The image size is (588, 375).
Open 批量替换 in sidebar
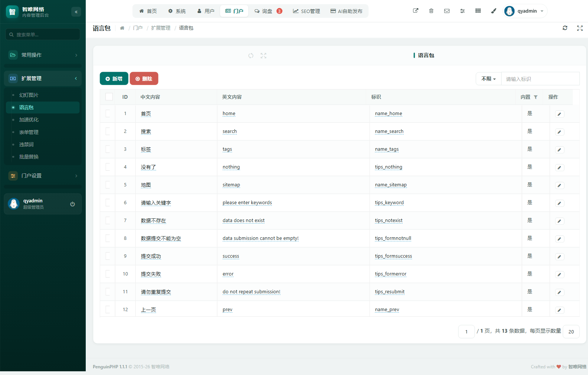tap(43, 157)
